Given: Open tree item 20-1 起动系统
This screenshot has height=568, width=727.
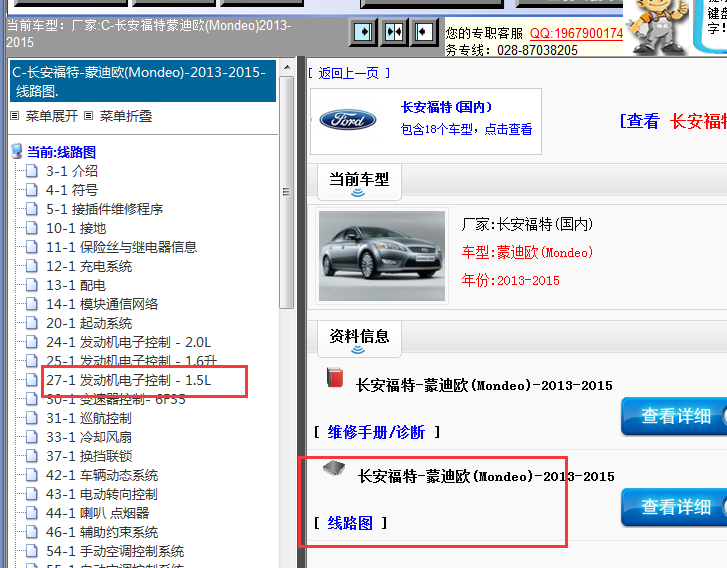Looking at the screenshot, I should click(89, 323).
